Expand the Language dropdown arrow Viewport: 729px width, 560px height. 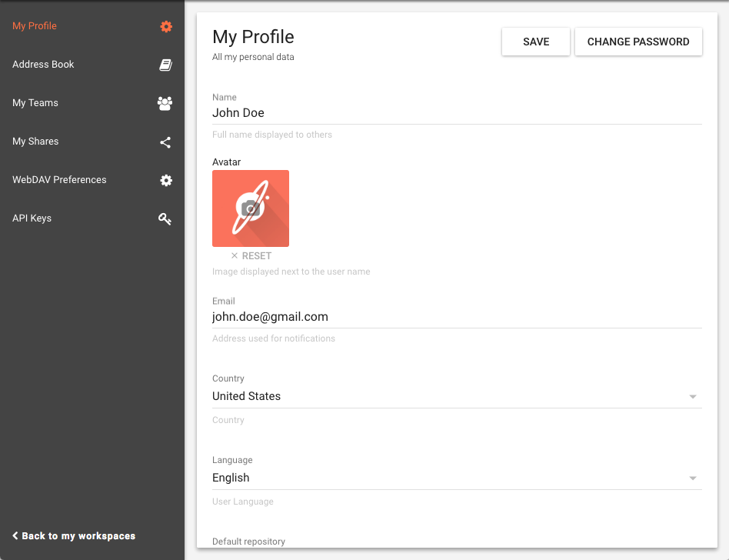[x=692, y=478]
